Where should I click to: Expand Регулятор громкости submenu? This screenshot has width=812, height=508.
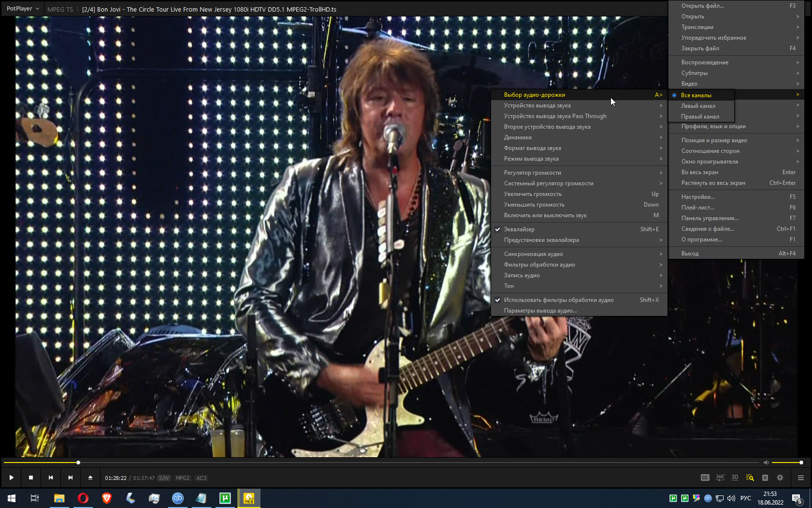click(579, 173)
